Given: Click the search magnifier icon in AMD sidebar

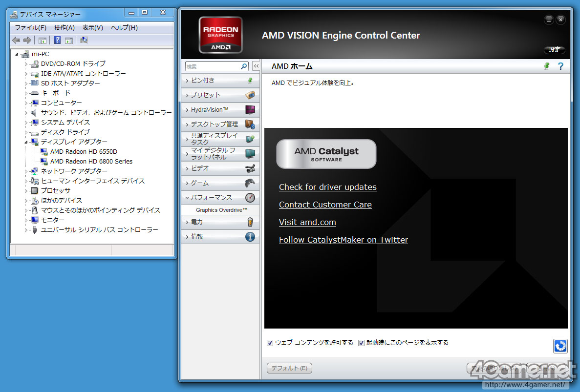Looking at the screenshot, I should (244, 66).
